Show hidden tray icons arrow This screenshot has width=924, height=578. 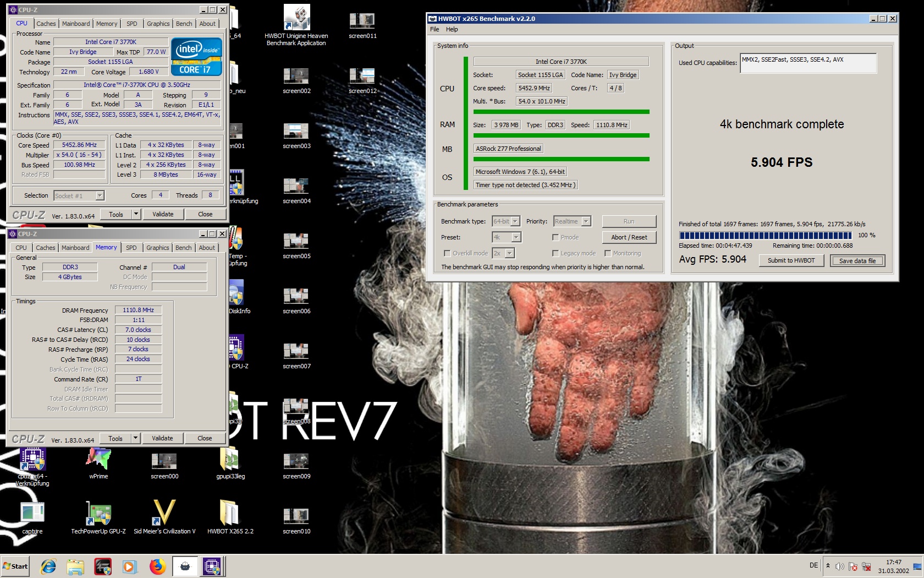[828, 566]
